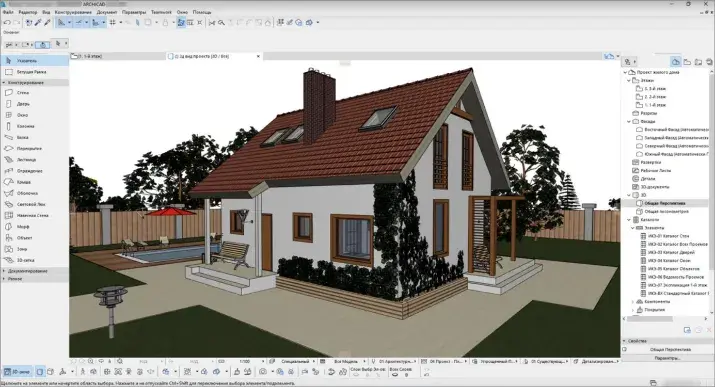Screen dimensions: 715x387
Task: Collapse the Каталоги node in Navigator
Action: (x=629, y=220)
